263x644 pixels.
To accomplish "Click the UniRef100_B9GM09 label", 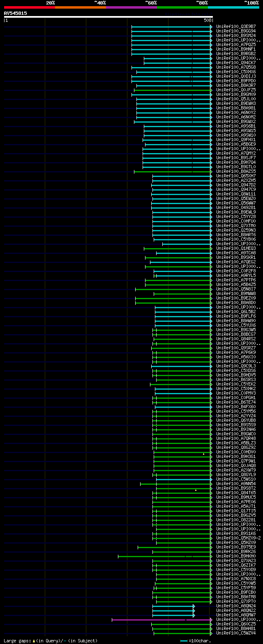I will tap(236, 95).
